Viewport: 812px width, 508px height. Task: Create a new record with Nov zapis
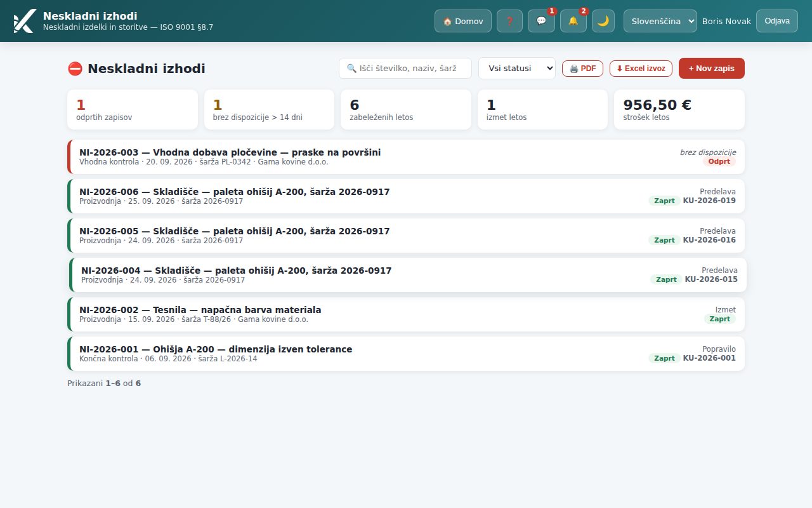tap(712, 69)
